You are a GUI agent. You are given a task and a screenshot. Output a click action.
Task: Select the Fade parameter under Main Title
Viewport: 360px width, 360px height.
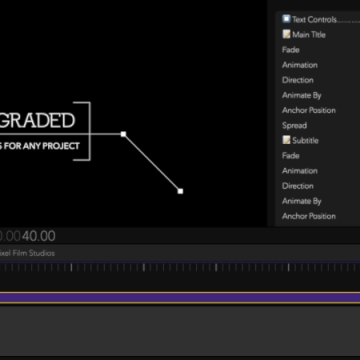[291, 50]
